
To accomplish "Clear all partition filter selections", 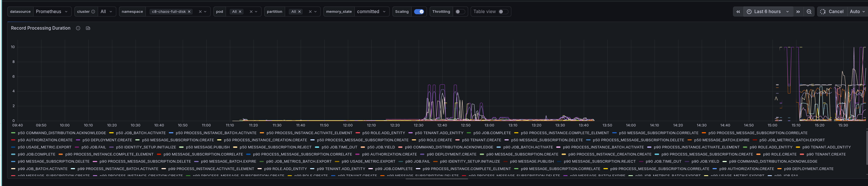I will click(x=310, y=11).
